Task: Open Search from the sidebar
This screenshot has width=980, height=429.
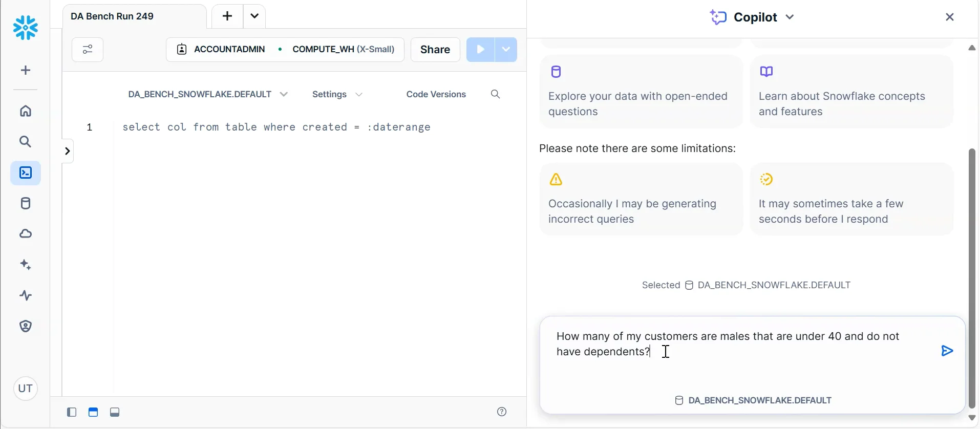Action: tap(26, 142)
